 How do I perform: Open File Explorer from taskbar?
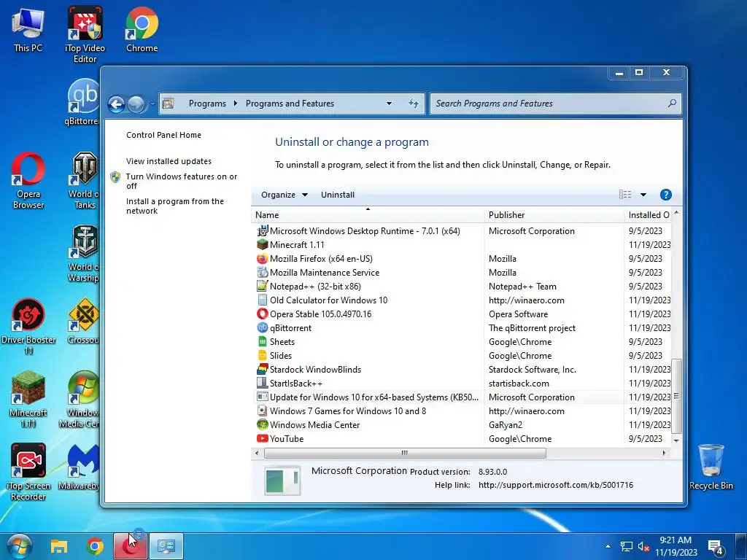[x=59, y=546]
